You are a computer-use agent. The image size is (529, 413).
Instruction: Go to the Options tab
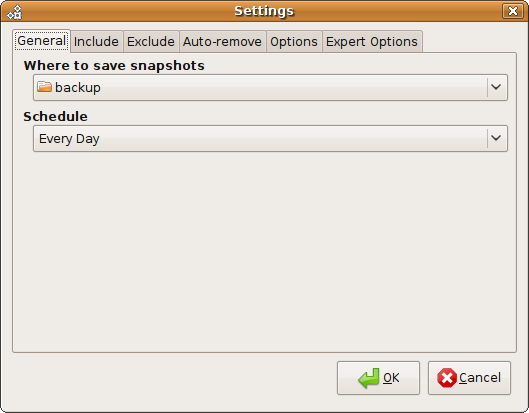coord(294,42)
